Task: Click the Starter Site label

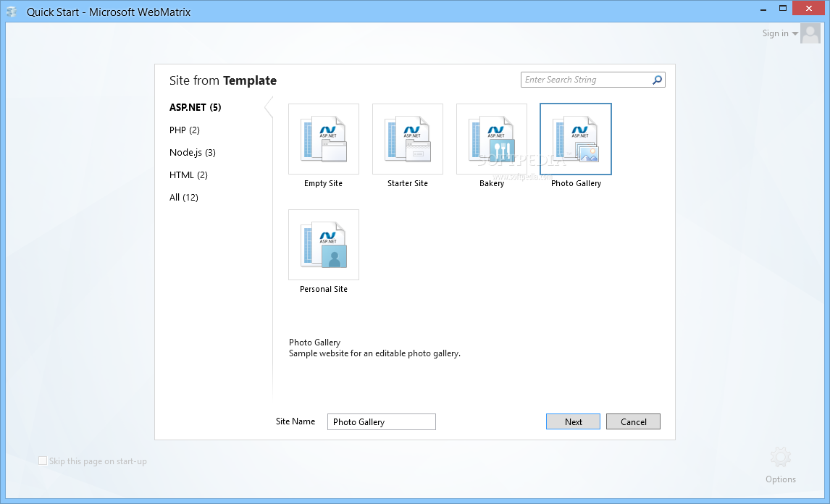Action: [x=408, y=183]
